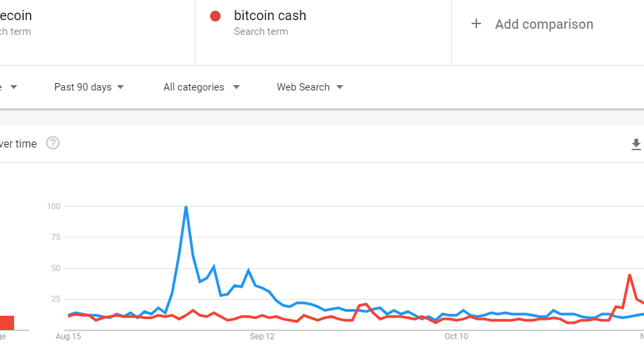Click the Aug 15 axis label
644x358 pixels.
point(68,337)
